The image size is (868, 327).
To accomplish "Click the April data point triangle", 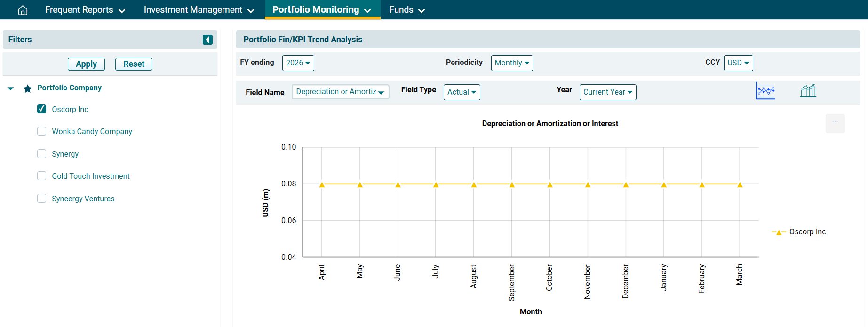I will click(x=322, y=185).
